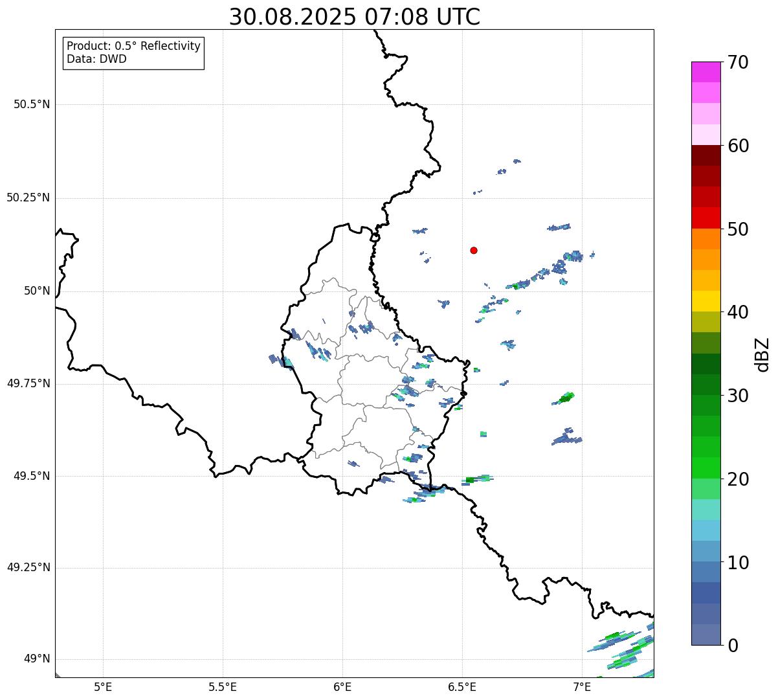Click the latitude label "49.5°N"
778x700 pixels.
tap(32, 476)
